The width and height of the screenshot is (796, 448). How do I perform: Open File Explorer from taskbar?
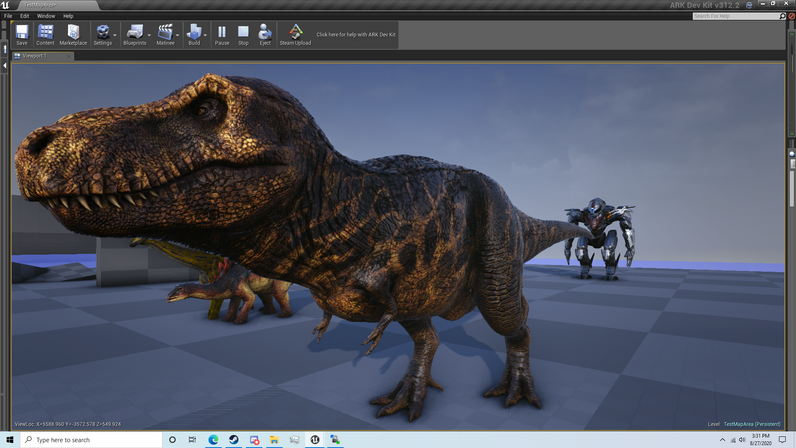274,439
